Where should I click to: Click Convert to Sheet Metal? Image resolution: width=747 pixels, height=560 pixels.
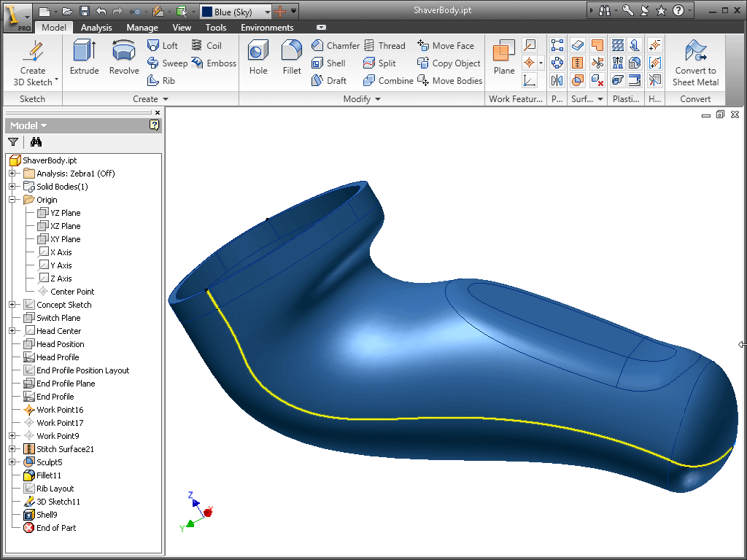click(x=694, y=63)
